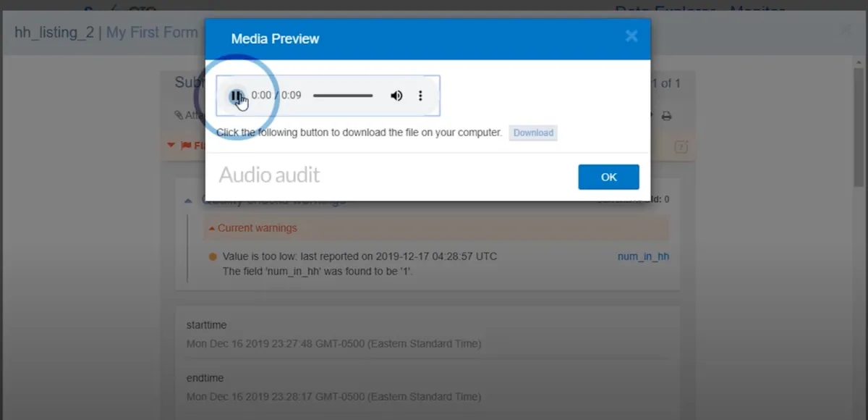Click the page's vertical scrollbar
Screen dimensions: 868x420
(x=859, y=217)
